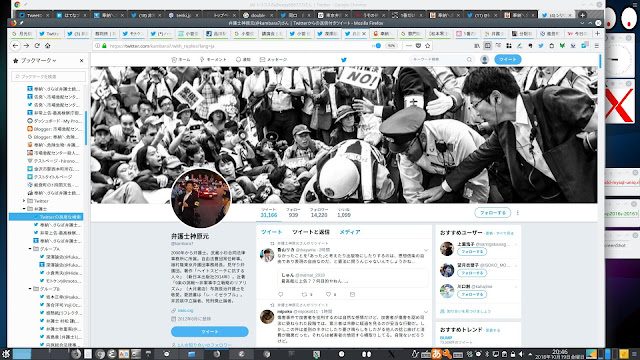Select the double tab in Chrome window
Viewport: 640px width, 360px height.
click(258, 15)
